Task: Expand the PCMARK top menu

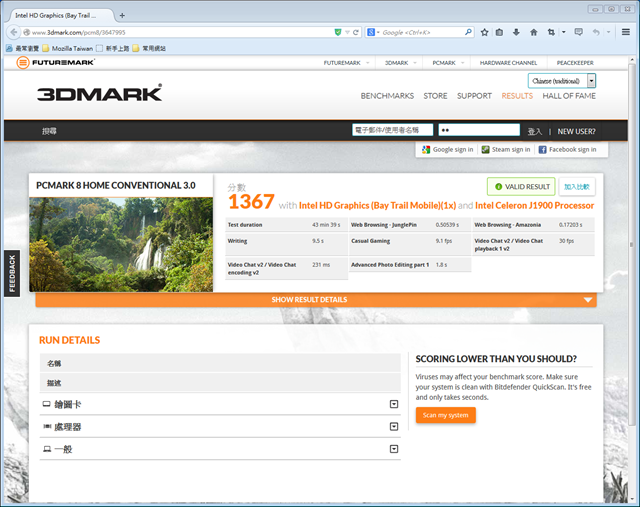Action: tap(448, 63)
